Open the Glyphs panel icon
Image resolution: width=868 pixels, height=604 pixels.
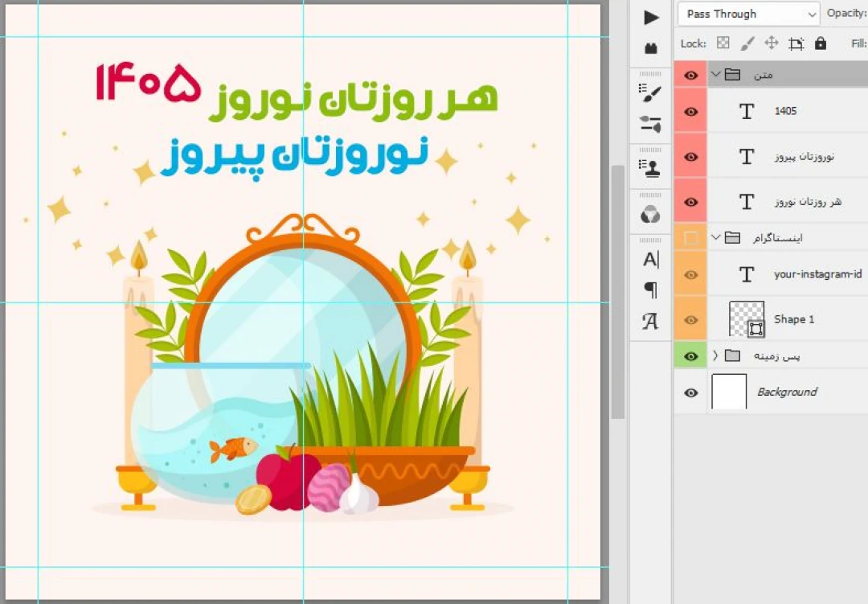(650, 322)
